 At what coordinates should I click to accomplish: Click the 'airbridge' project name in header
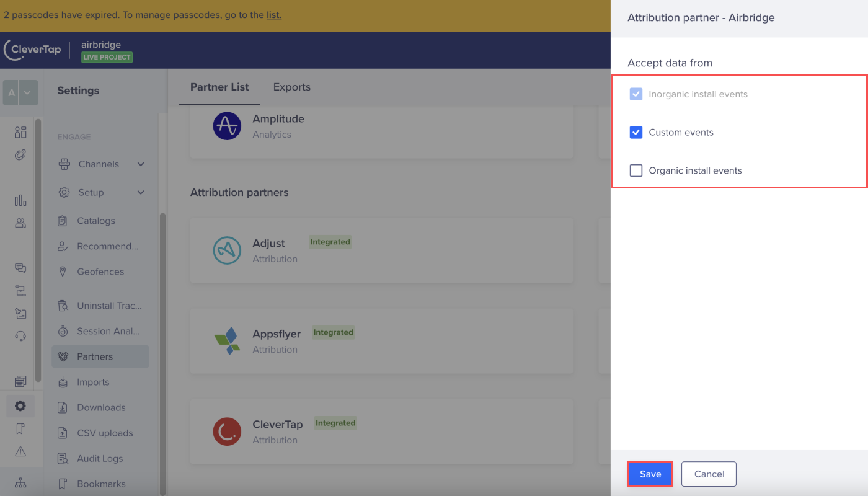coord(101,45)
